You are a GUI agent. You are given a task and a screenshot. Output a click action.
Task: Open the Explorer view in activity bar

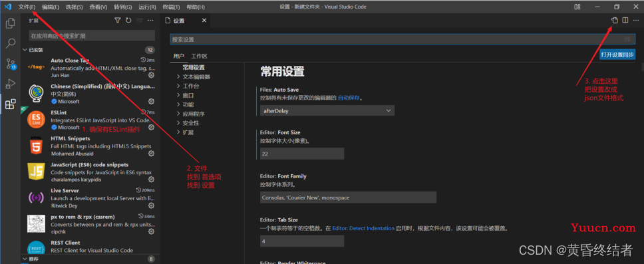click(x=10, y=23)
